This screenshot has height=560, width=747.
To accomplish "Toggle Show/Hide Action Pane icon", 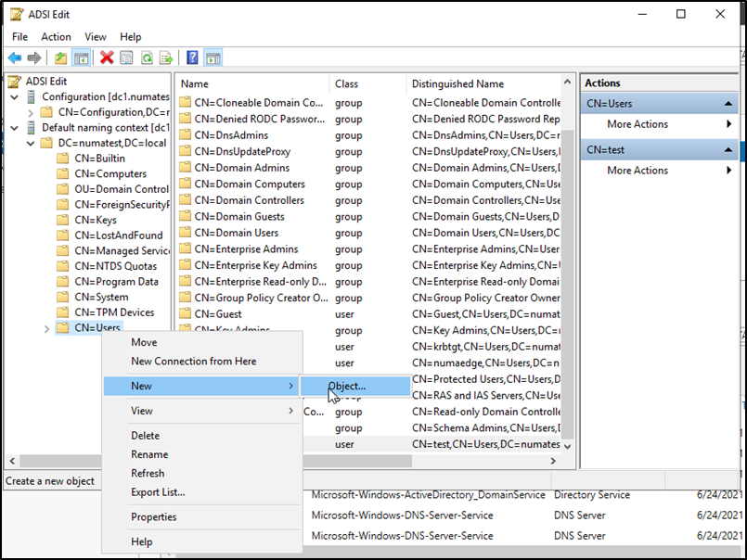I will point(213,57).
